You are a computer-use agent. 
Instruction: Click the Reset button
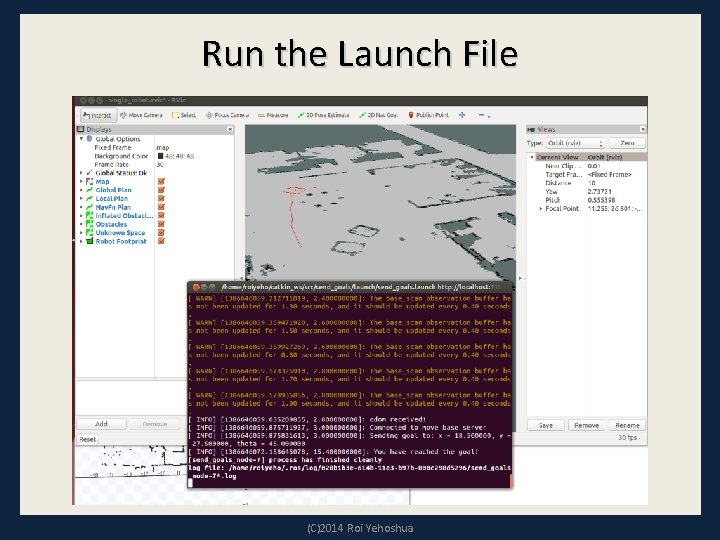pos(88,439)
